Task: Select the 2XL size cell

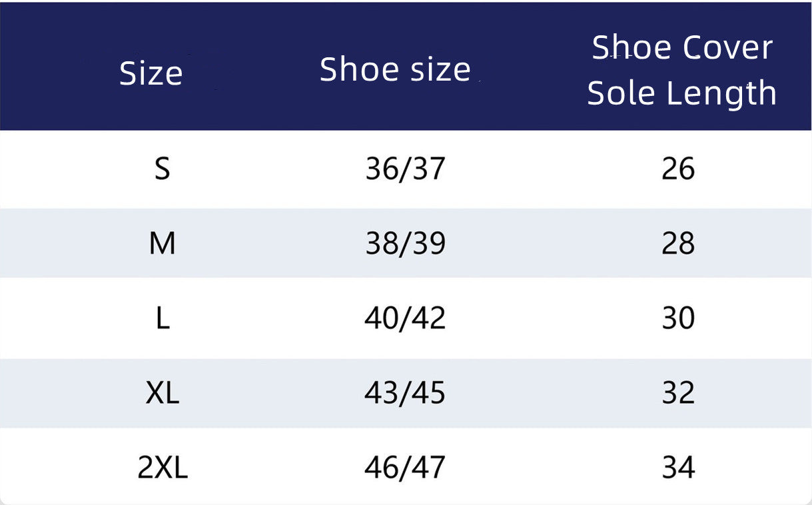Action: pos(163,468)
